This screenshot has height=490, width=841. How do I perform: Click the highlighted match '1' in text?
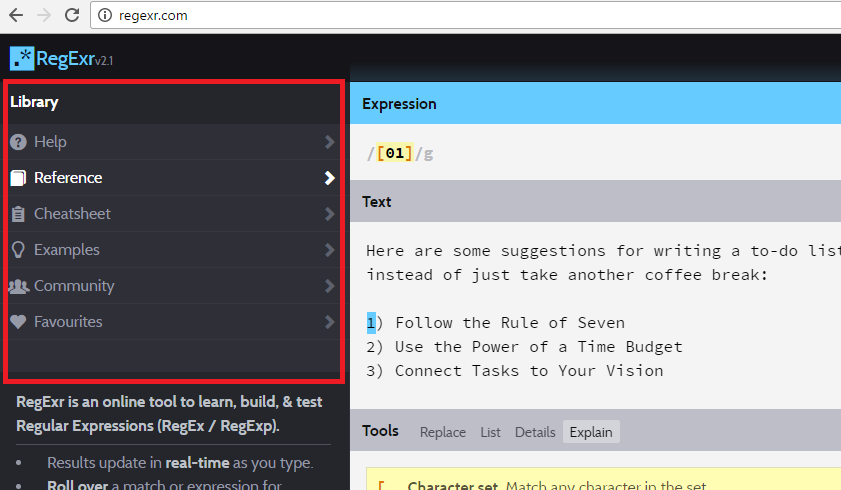click(371, 322)
